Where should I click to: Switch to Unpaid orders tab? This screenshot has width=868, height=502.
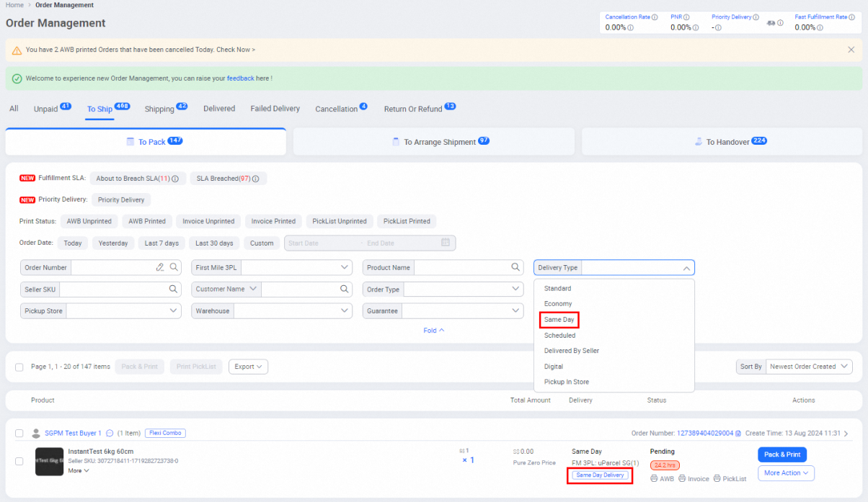pyautogui.click(x=52, y=109)
